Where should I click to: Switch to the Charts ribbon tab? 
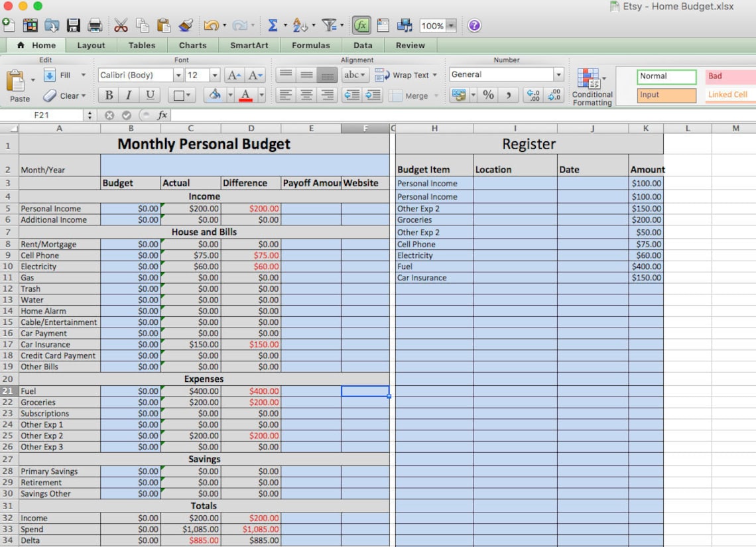[x=192, y=45]
